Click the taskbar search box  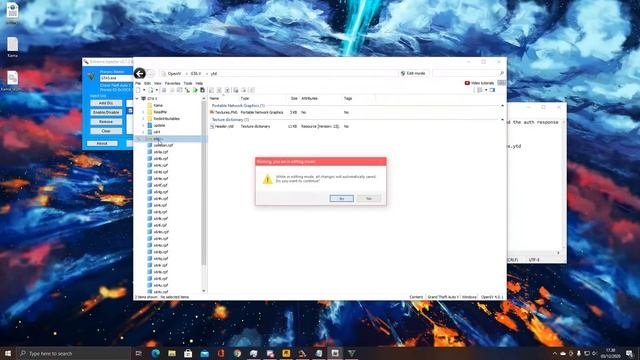pyautogui.click(x=74, y=353)
